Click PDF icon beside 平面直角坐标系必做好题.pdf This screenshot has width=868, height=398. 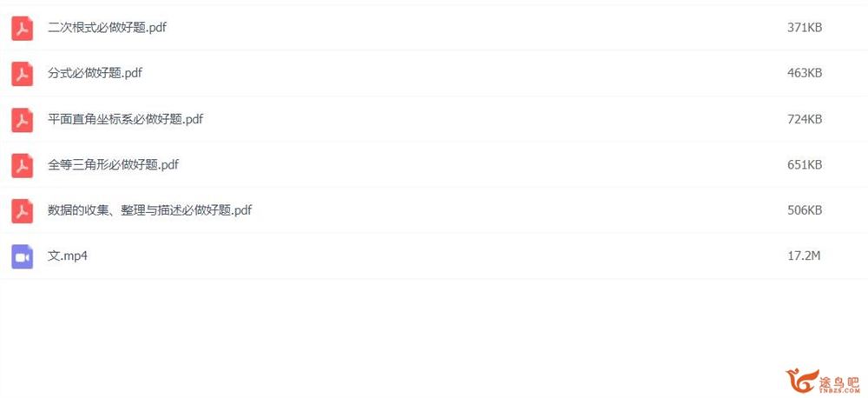(23, 120)
